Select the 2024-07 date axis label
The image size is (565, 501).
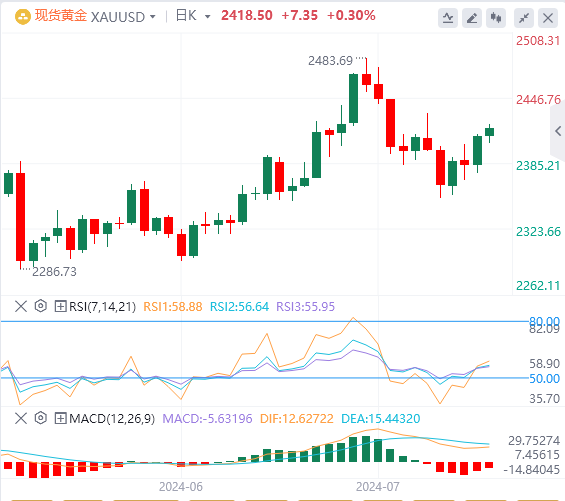tap(378, 487)
